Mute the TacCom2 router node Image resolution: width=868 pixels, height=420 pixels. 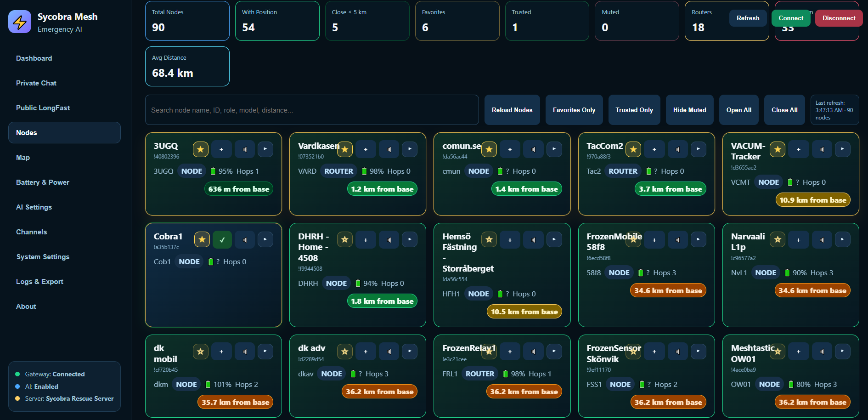tap(677, 149)
